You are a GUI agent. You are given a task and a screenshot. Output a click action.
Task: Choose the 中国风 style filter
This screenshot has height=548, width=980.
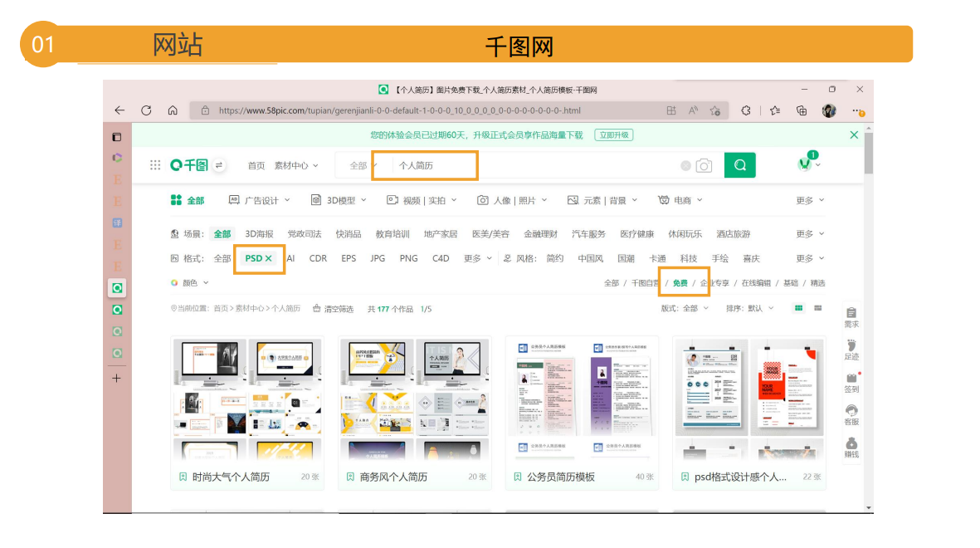click(590, 259)
